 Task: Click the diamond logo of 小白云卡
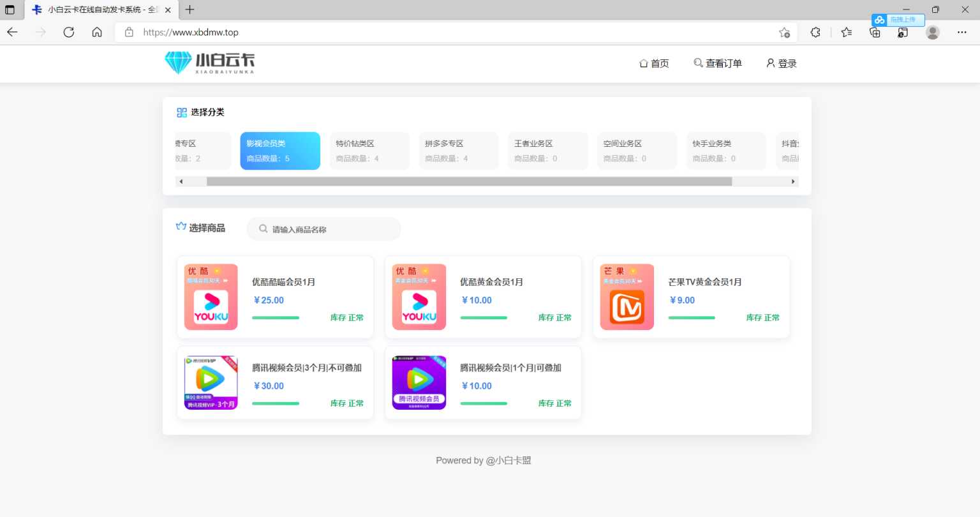pyautogui.click(x=179, y=63)
